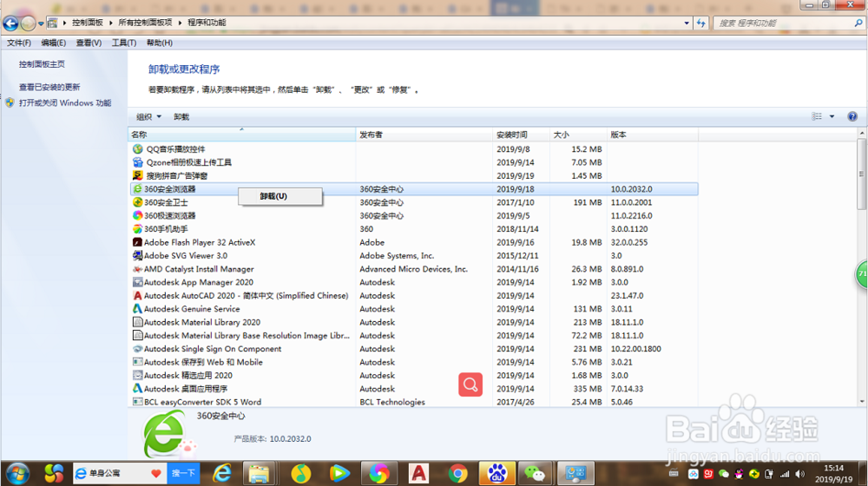Sort by the 名称 column header
Image resolution: width=868 pixels, height=486 pixels.
pyautogui.click(x=242, y=135)
